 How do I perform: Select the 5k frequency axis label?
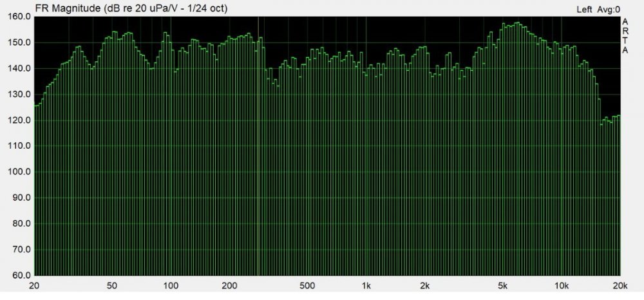pos(503,285)
